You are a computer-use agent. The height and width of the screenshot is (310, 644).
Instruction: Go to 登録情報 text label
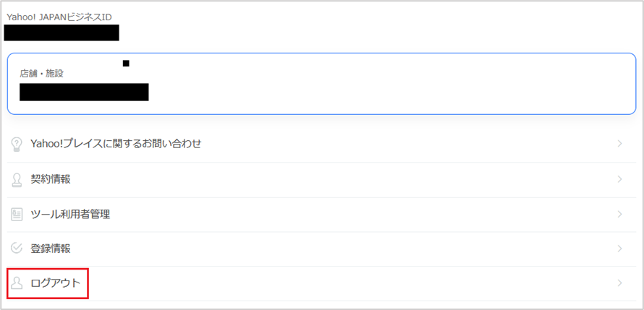click(51, 249)
